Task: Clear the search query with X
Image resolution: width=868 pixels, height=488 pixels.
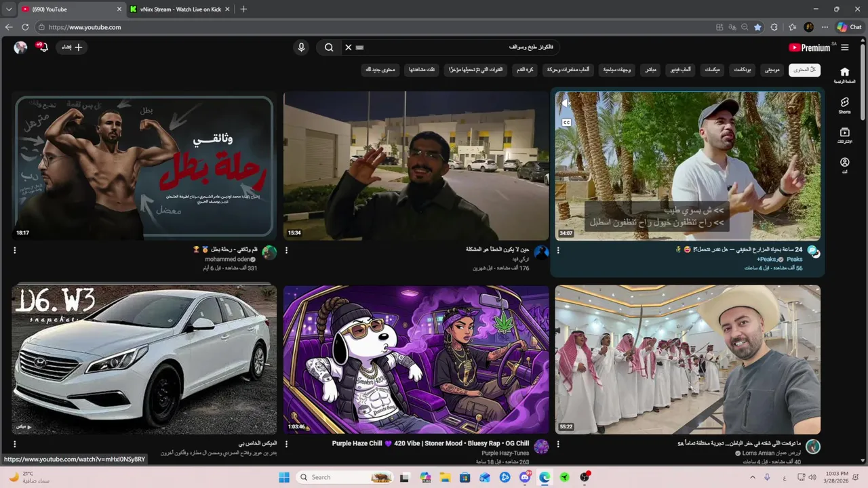Action: (x=348, y=47)
